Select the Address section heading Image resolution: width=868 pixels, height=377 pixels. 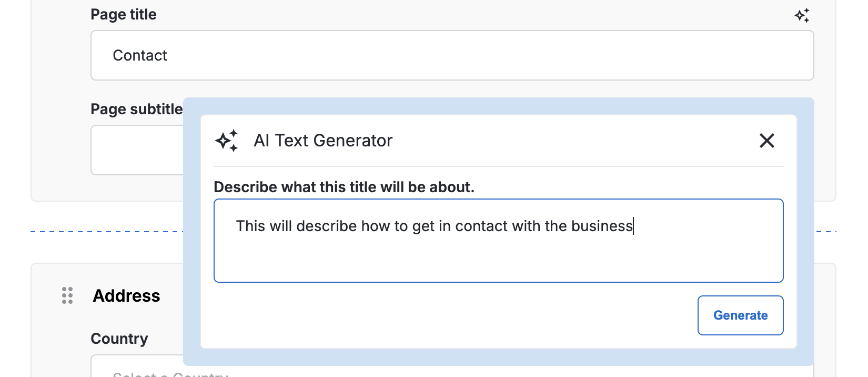tap(126, 296)
